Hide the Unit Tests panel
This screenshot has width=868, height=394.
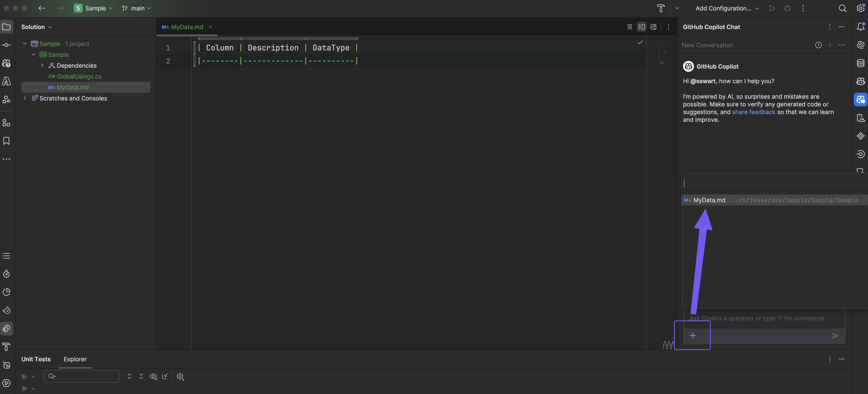842,359
